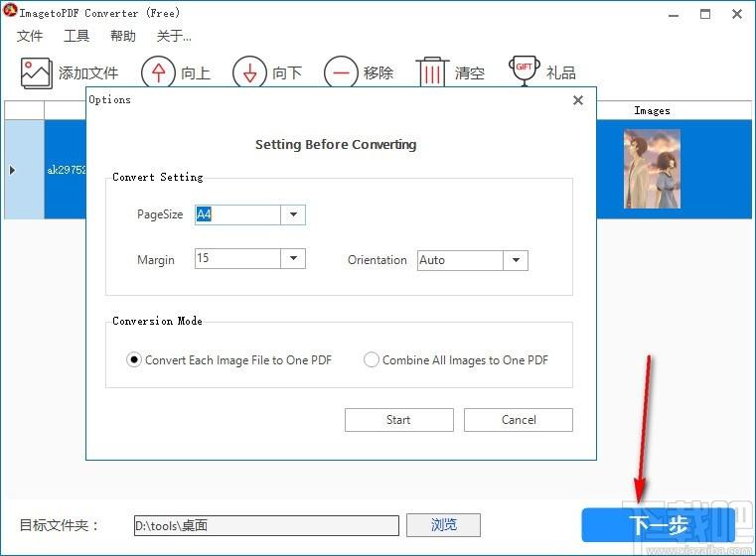
Task: Open the Margin dropdown arrow
Action: 293,258
